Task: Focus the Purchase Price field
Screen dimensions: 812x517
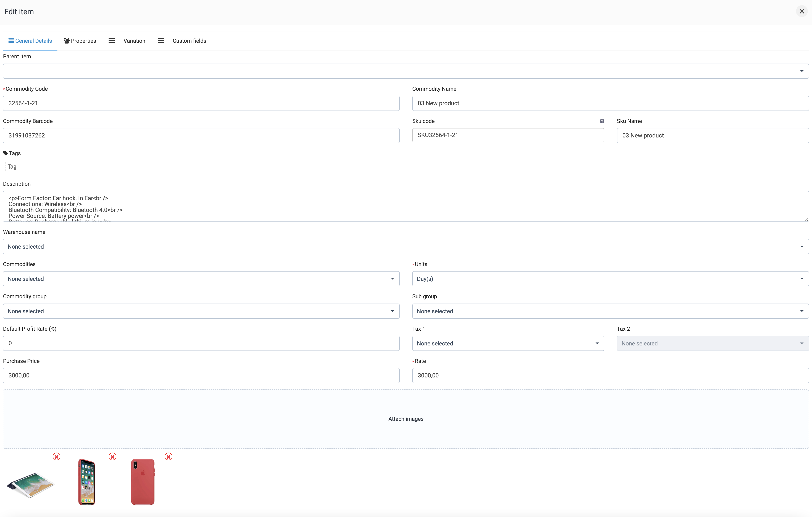Action: [x=201, y=375]
